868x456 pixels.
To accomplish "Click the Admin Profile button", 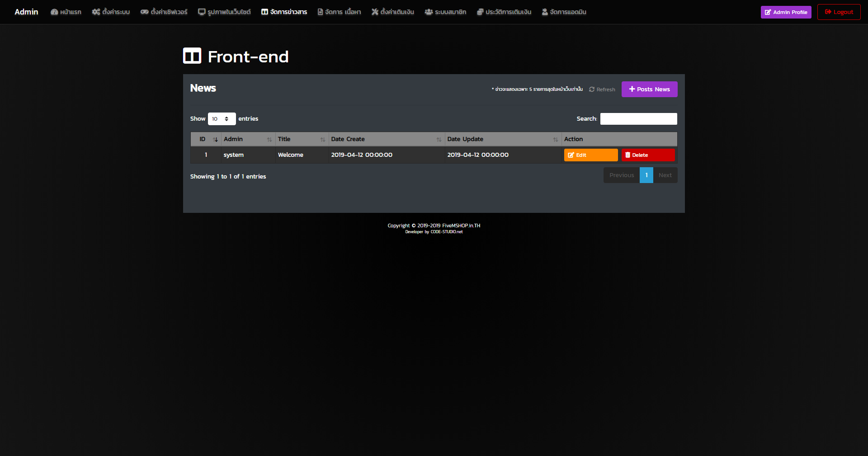I will (786, 12).
